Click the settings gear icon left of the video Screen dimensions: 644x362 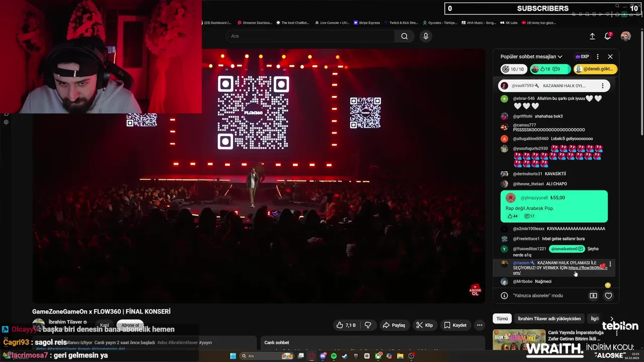click(6, 122)
